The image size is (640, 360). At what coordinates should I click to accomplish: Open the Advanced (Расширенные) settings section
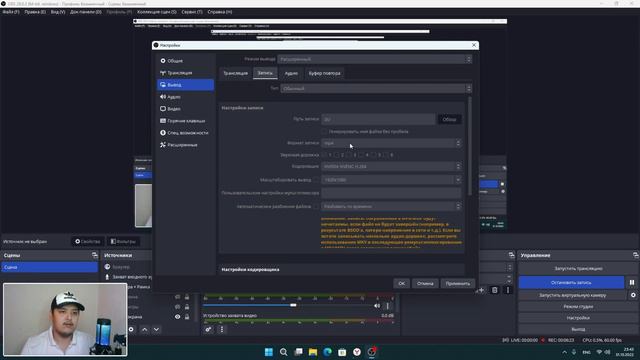tap(185, 145)
